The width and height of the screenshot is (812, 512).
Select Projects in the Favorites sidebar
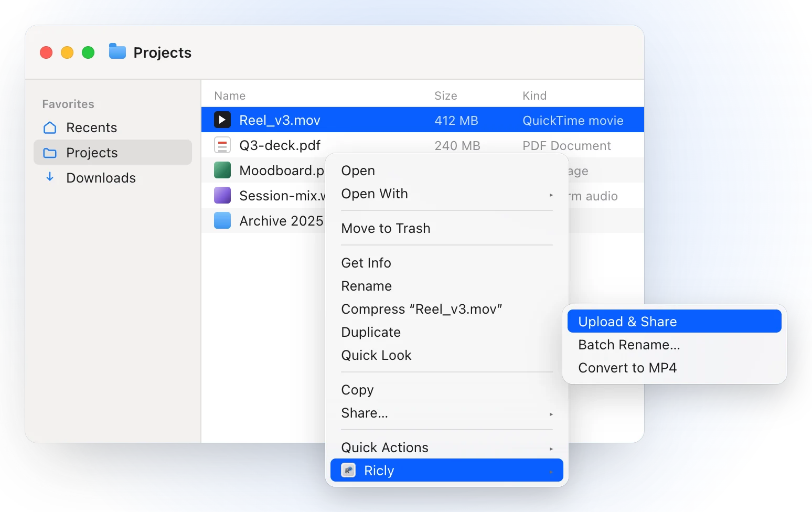pos(113,153)
